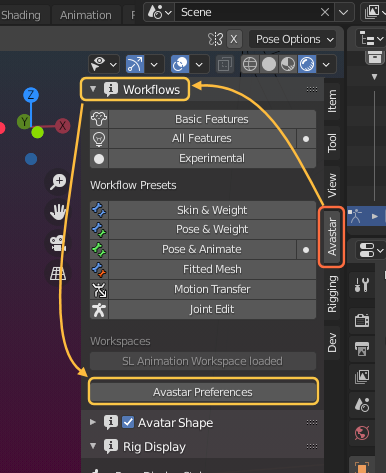Click the Z axis on navigation gizmo
The image size is (386, 473).
[31, 95]
